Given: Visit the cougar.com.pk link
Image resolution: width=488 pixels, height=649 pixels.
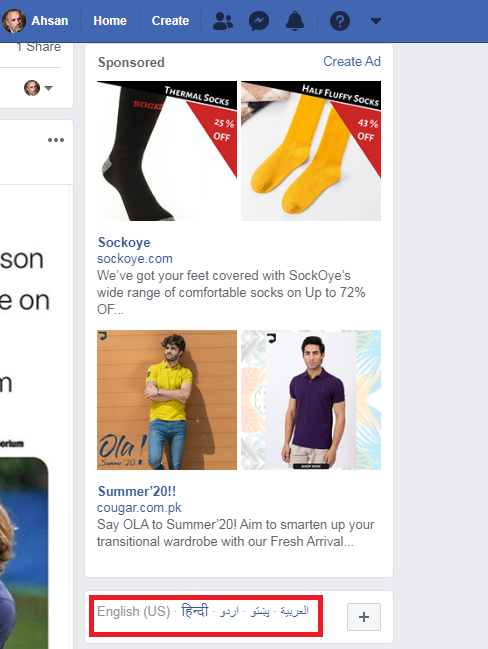Looking at the screenshot, I should click(139, 507).
